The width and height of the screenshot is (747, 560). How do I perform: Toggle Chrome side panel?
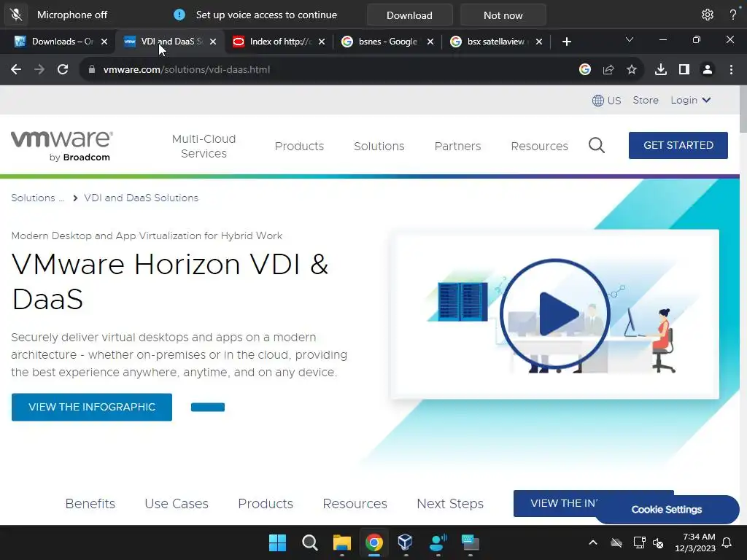[684, 69]
